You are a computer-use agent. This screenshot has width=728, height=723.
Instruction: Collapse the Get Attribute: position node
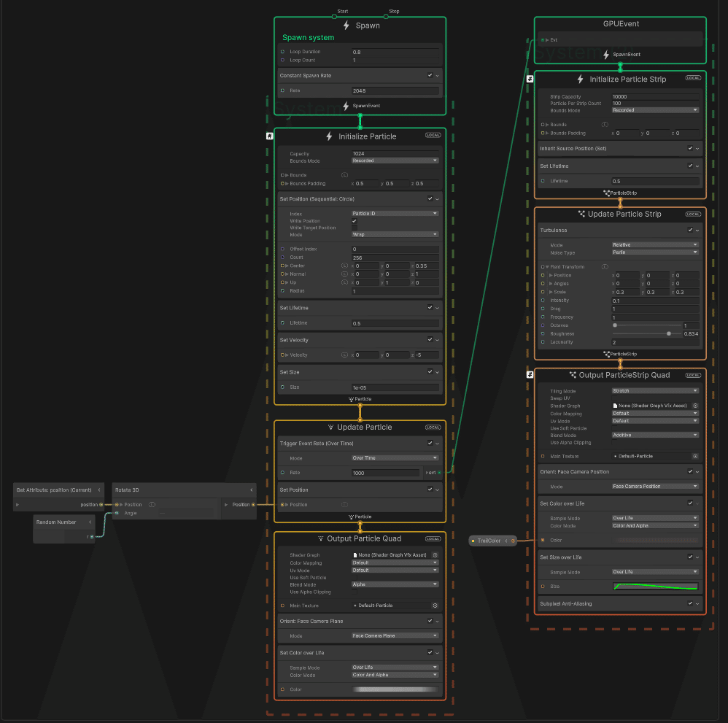(99, 490)
